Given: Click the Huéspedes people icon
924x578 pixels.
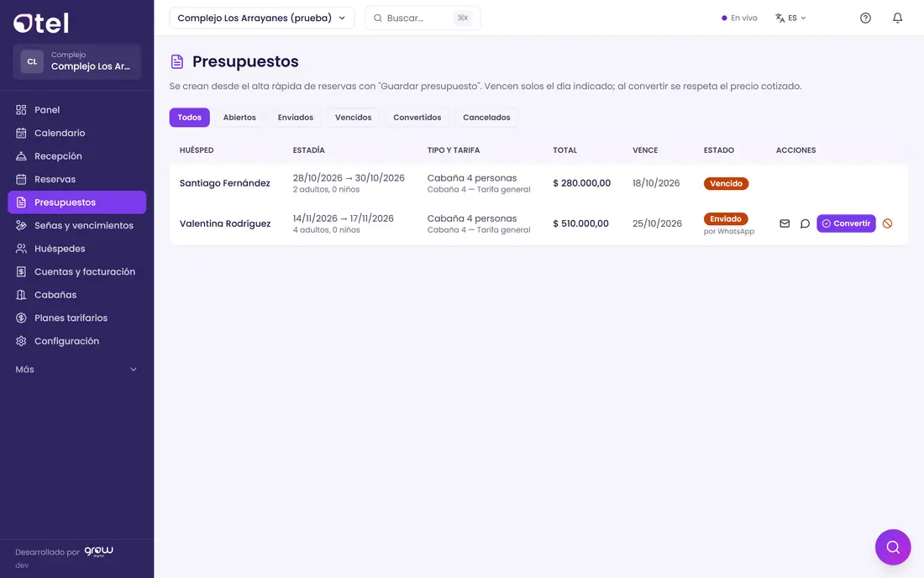Looking at the screenshot, I should pos(21,249).
